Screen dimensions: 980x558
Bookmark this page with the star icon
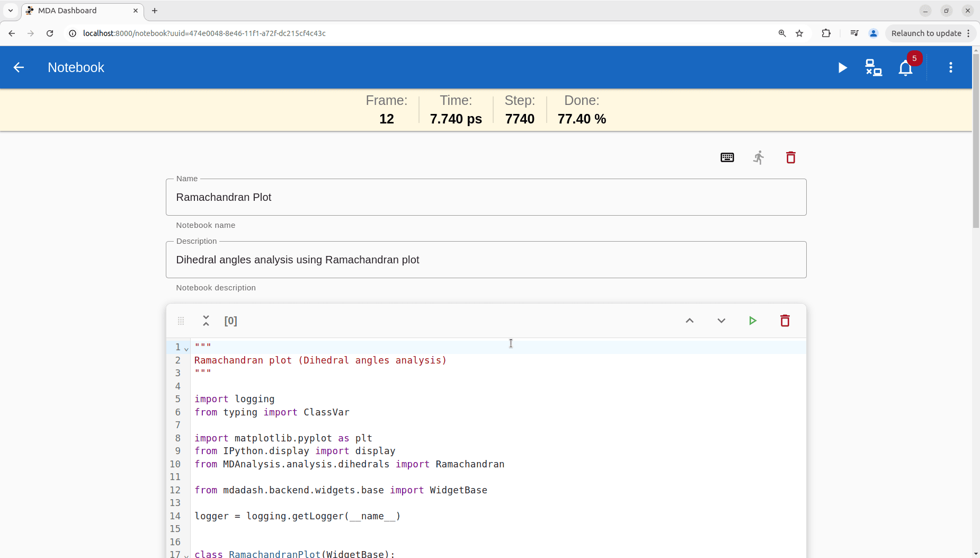click(799, 33)
